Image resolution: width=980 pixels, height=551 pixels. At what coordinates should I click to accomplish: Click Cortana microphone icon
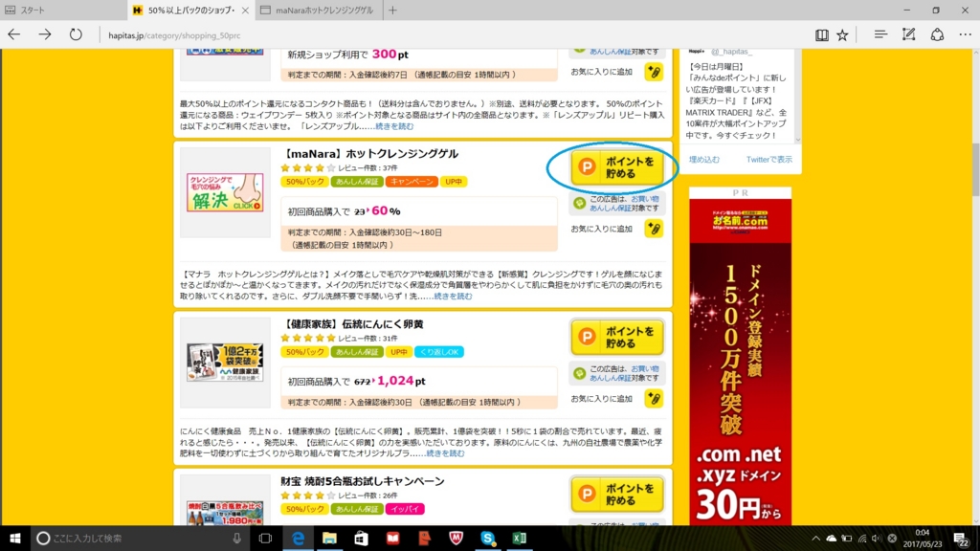pos(237,538)
